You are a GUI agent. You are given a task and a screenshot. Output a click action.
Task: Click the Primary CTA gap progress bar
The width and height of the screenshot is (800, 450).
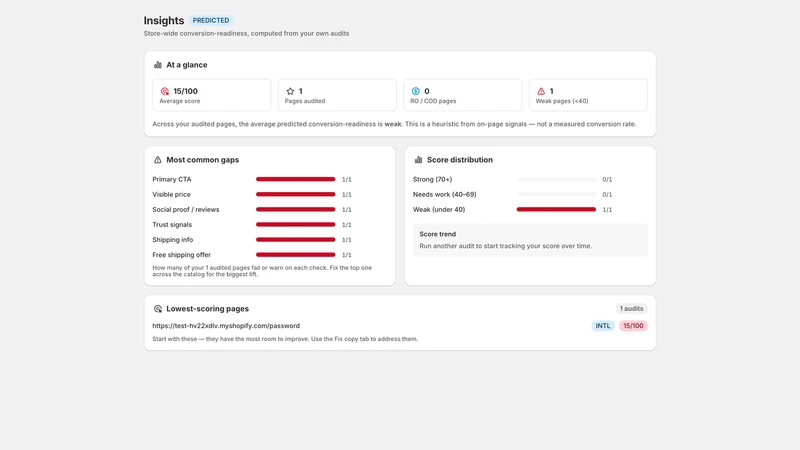pos(295,179)
